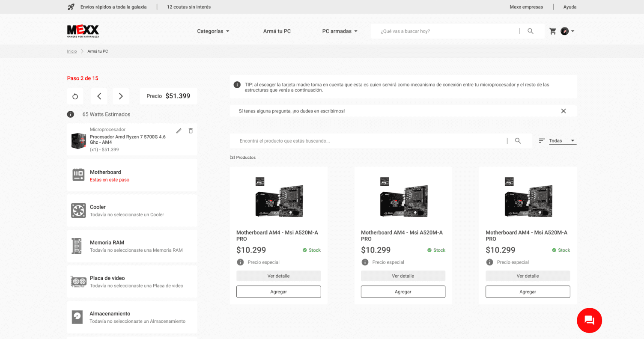Add the first motherboard with Agregar
The image size is (644, 339).
pyautogui.click(x=279, y=291)
